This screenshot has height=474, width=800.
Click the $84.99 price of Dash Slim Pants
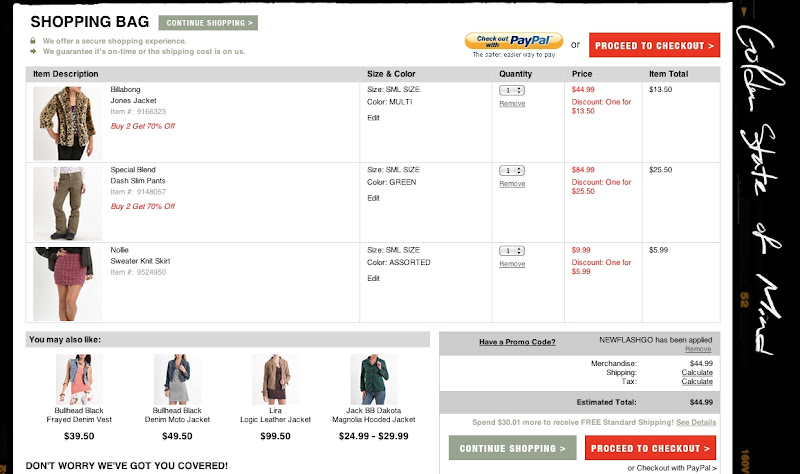(x=583, y=169)
